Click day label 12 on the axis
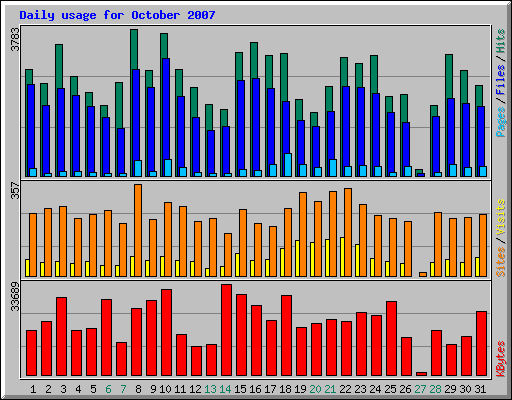The image size is (512, 400). (195, 389)
